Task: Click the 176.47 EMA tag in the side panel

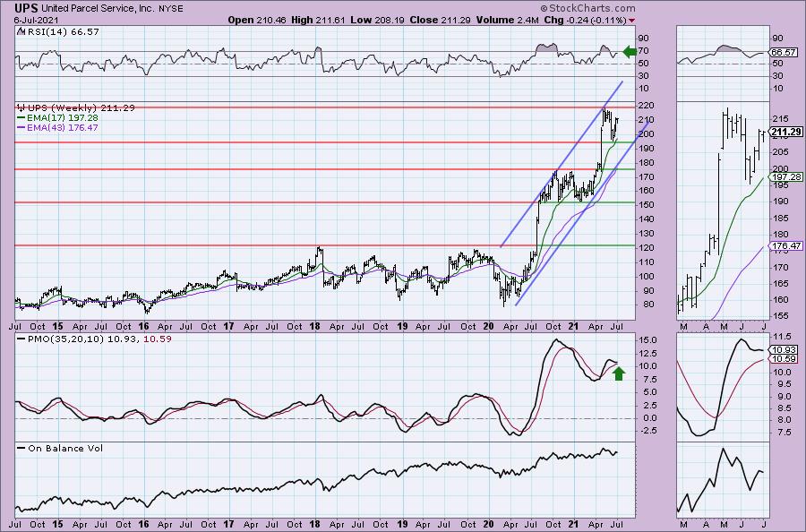Action: 786,246
